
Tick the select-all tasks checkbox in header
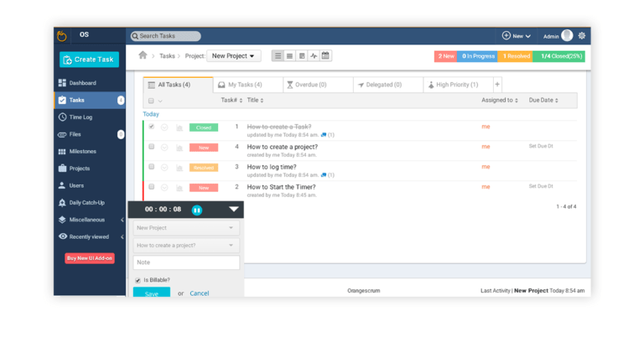point(151,101)
